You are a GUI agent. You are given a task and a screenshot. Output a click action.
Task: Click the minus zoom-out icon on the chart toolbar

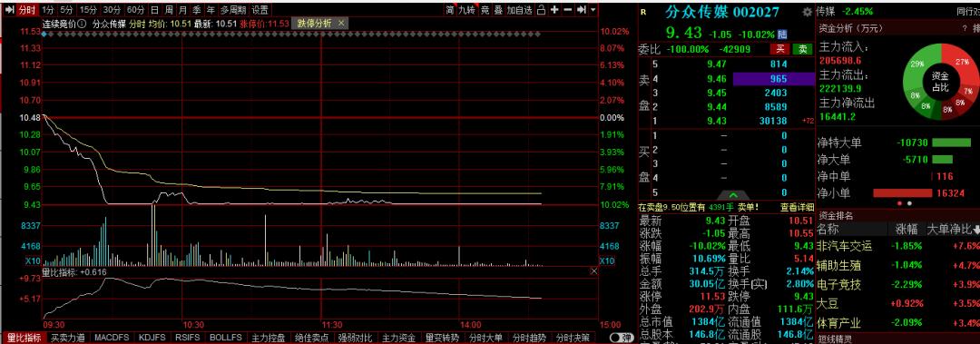pos(567,10)
